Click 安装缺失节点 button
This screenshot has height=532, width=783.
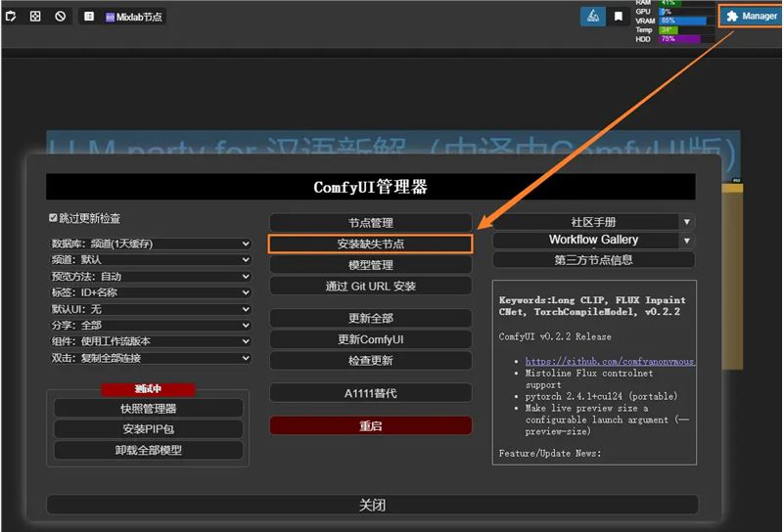tap(371, 244)
